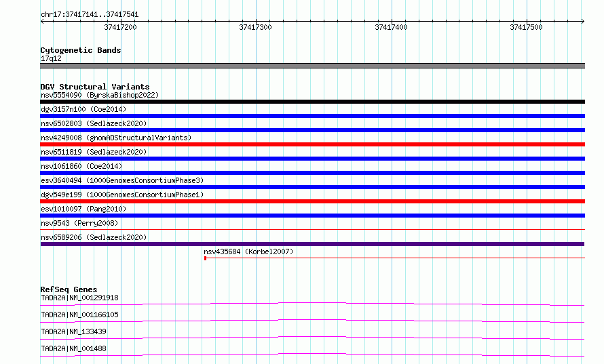This screenshot has width=604, height=364.
Task: Click the 37417300 ruler position label
Action: coord(255,27)
